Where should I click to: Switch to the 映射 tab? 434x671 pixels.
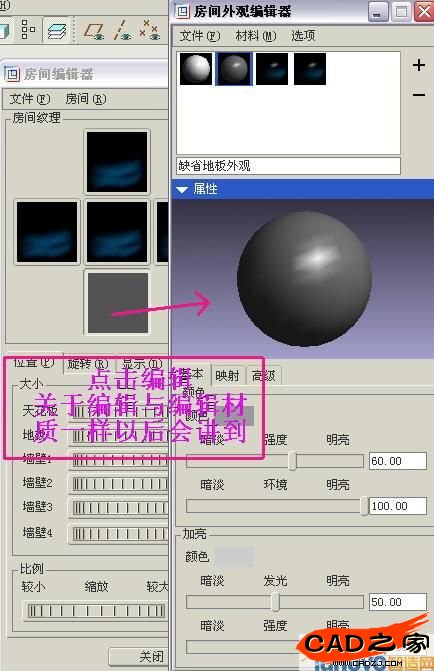tap(228, 376)
